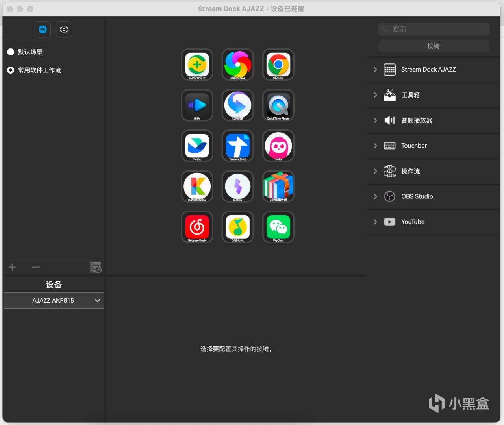The width and height of the screenshot is (504, 425).
Task: Click the 工具箱 label
Action: 410,95
